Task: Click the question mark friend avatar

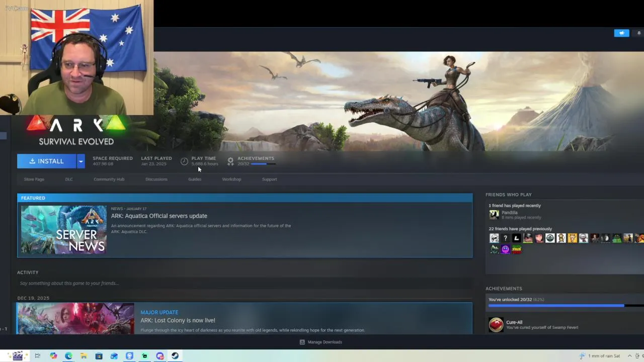Action: (505, 238)
